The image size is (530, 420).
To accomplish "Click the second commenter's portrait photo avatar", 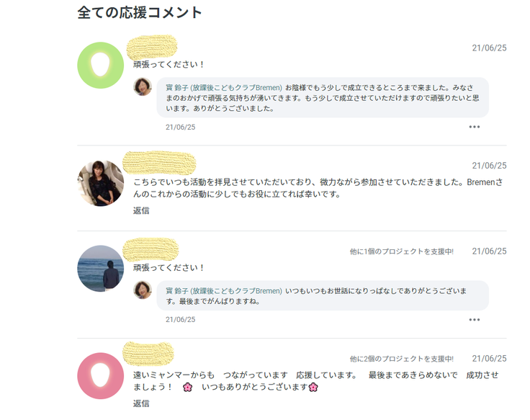I will click(101, 183).
